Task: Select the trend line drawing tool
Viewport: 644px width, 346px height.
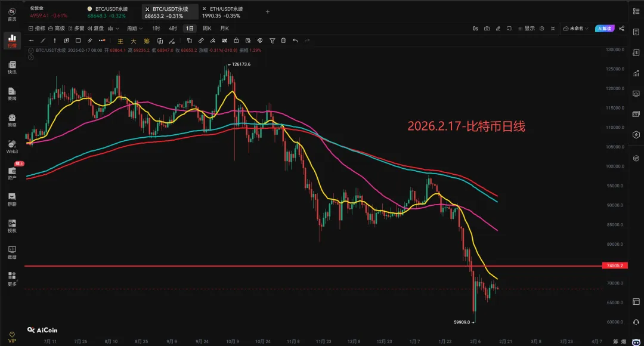Action: [x=43, y=41]
